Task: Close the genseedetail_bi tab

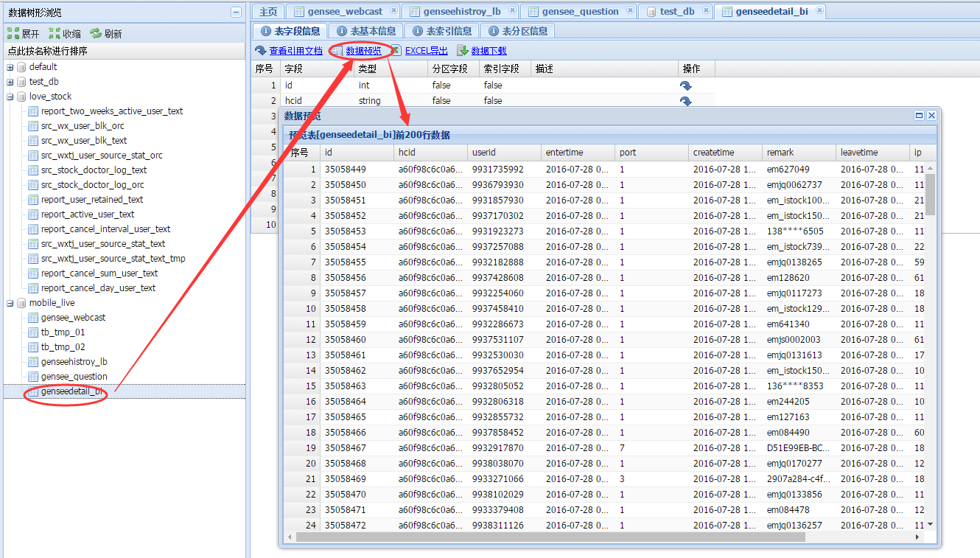Action: pos(819,10)
